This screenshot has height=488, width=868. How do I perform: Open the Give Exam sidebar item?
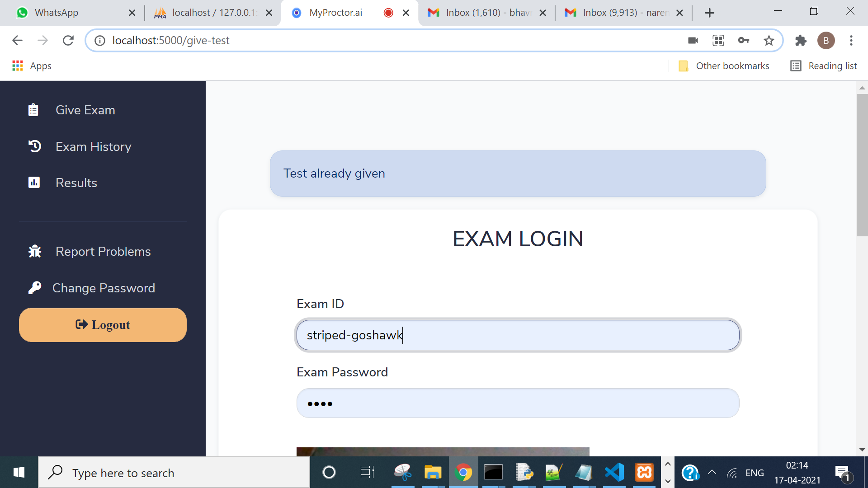[x=85, y=110]
